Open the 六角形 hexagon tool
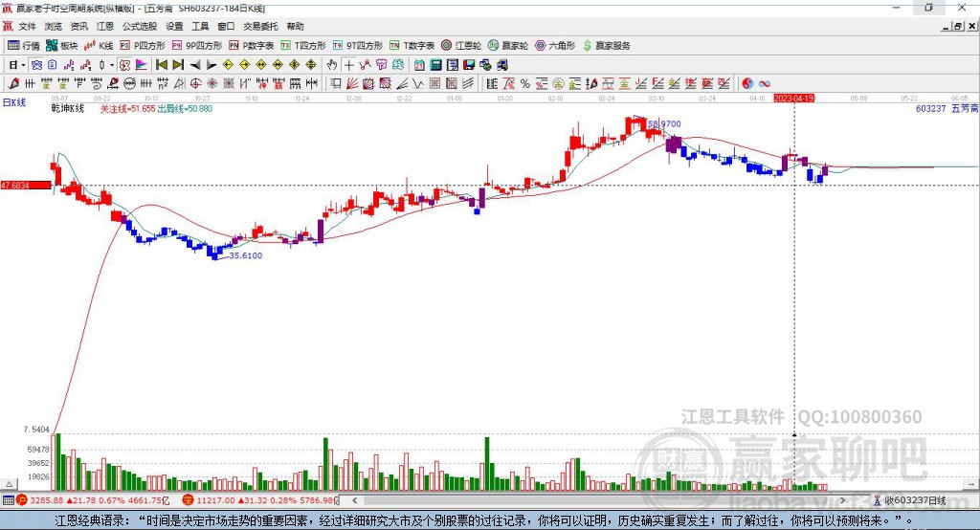This screenshot has height=530, width=980. pyautogui.click(x=555, y=46)
